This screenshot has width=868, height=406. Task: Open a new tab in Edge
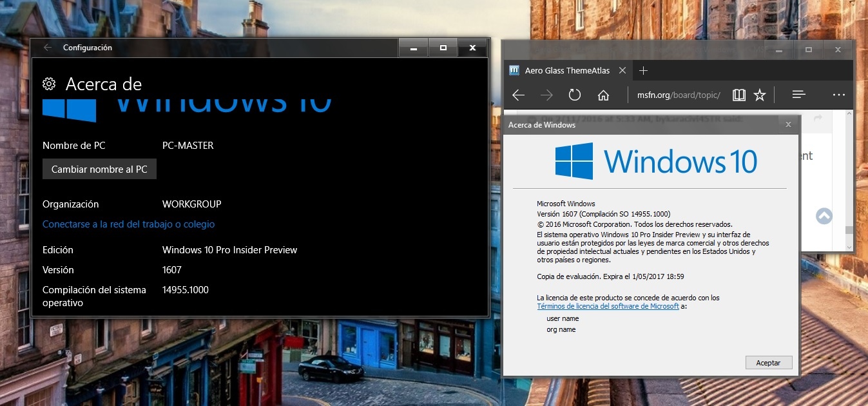coord(643,71)
